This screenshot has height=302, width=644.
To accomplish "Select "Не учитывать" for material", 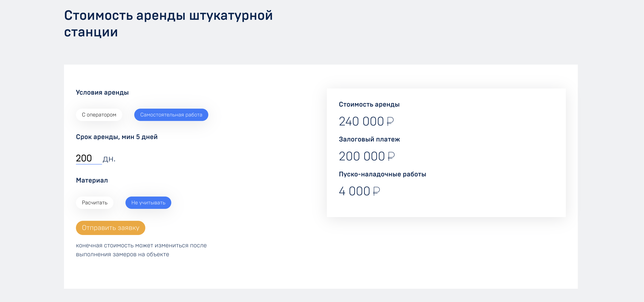I will (148, 203).
